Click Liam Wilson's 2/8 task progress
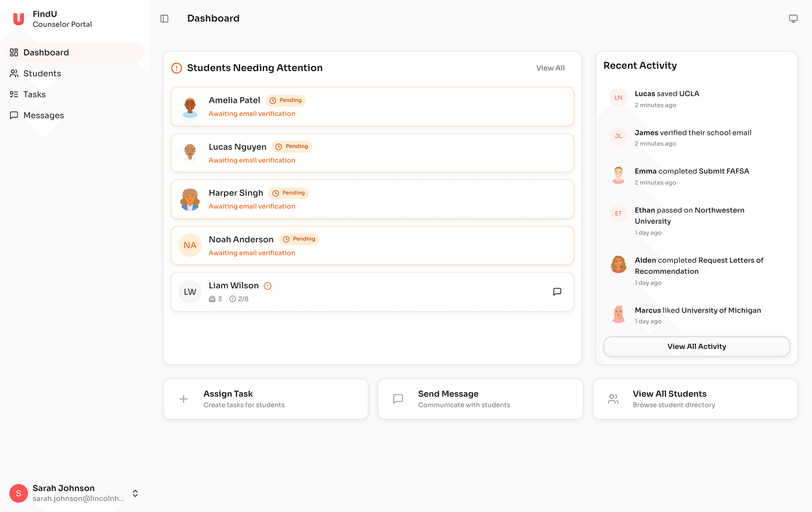The height and width of the screenshot is (512, 812). [x=239, y=299]
